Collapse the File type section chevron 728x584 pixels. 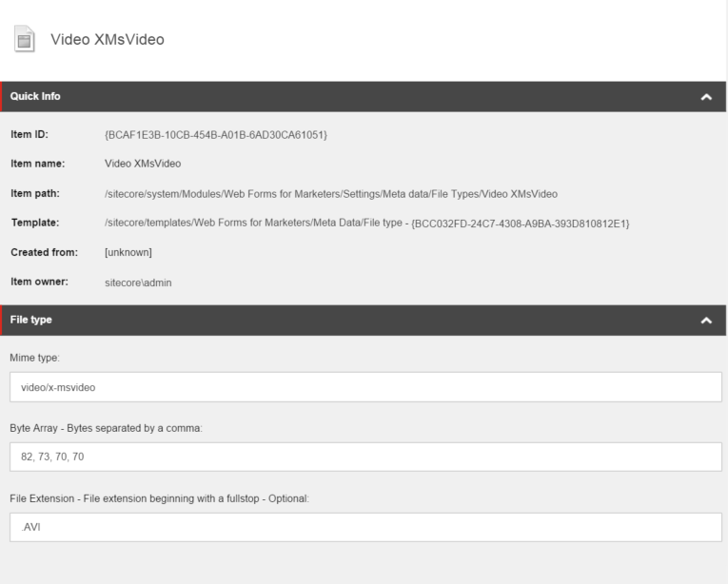click(x=705, y=321)
